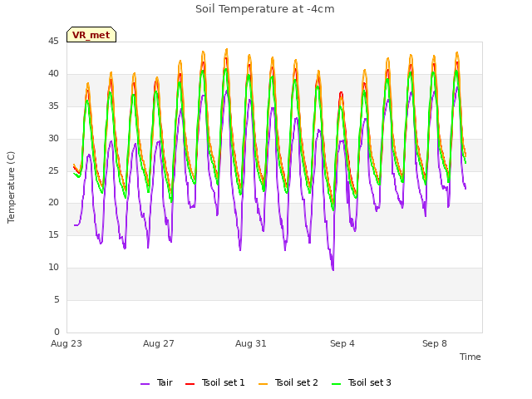Click the VR_met annotation label
This screenshot has width=532, height=399.
coord(91,35)
